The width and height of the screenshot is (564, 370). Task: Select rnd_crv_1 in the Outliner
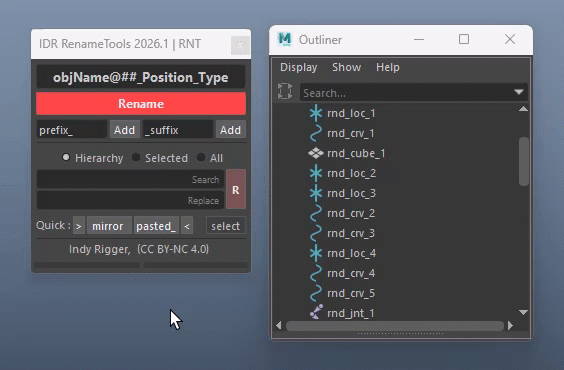coord(351,133)
